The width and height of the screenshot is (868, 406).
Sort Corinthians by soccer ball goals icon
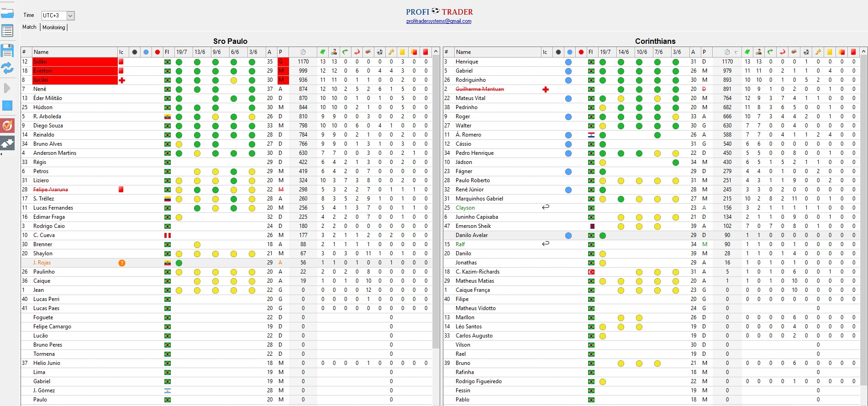806,52
